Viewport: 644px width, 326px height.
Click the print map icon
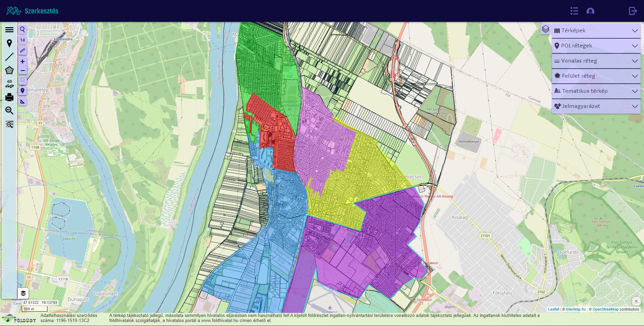[x=9, y=97]
